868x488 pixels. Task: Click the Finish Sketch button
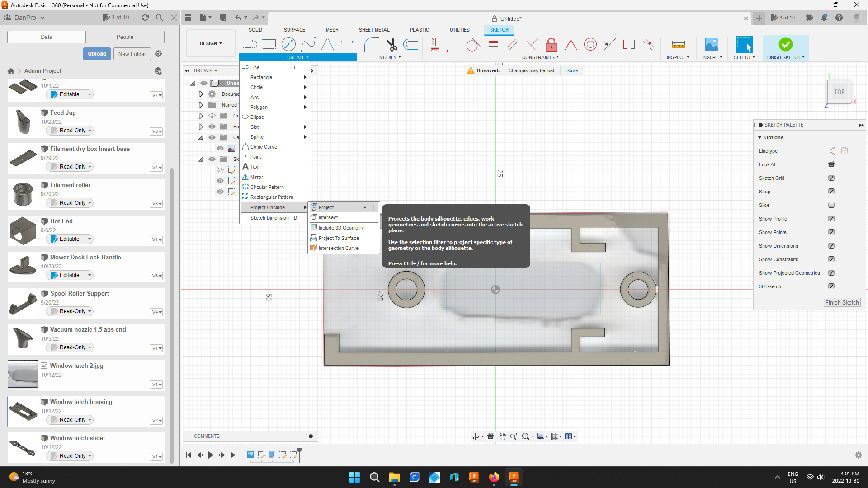tap(842, 302)
